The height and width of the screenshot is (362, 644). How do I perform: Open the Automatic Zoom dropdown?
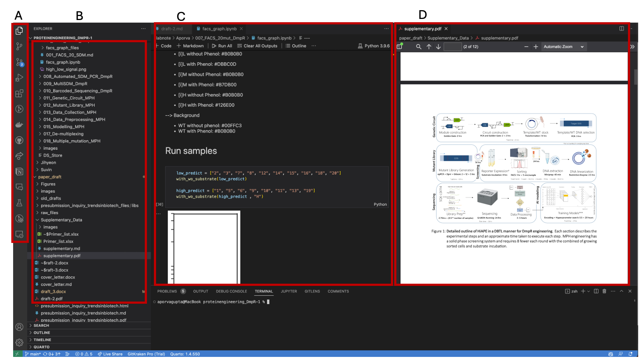pyautogui.click(x=563, y=47)
